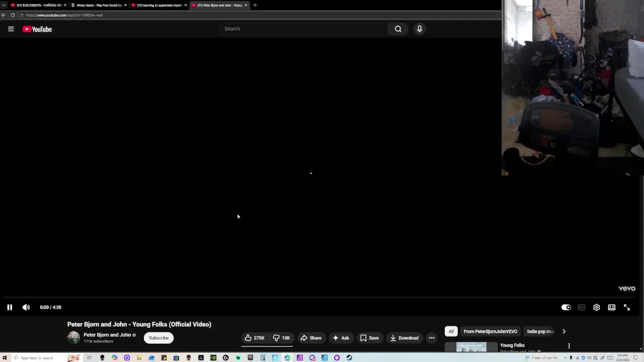Select the 'Indie pop music' filter chip
This screenshot has width=644, height=362.
click(x=540, y=331)
